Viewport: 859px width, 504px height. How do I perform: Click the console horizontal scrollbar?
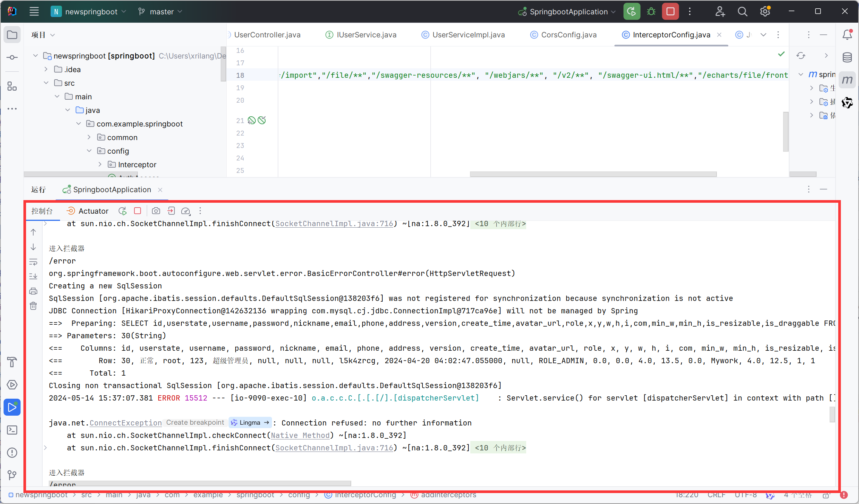coord(200,484)
